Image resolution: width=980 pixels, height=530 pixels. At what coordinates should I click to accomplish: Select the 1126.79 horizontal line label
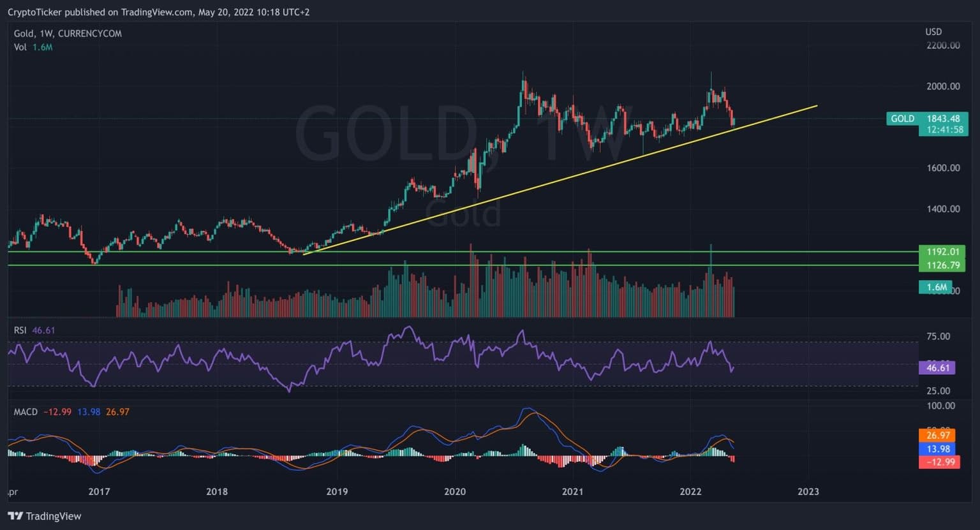point(942,265)
